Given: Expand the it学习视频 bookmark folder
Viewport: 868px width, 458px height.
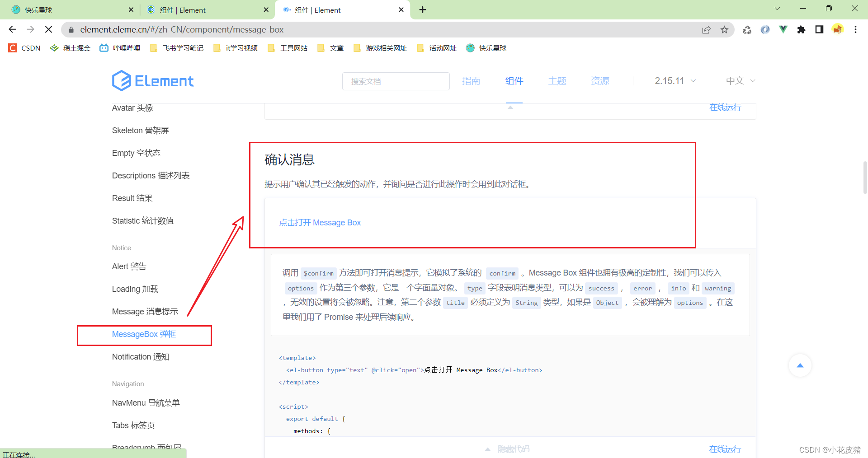Looking at the screenshot, I should coord(236,48).
